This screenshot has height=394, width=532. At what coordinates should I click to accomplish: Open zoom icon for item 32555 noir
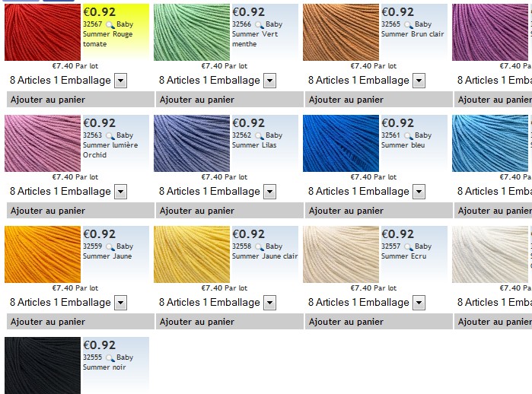(x=110, y=357)
